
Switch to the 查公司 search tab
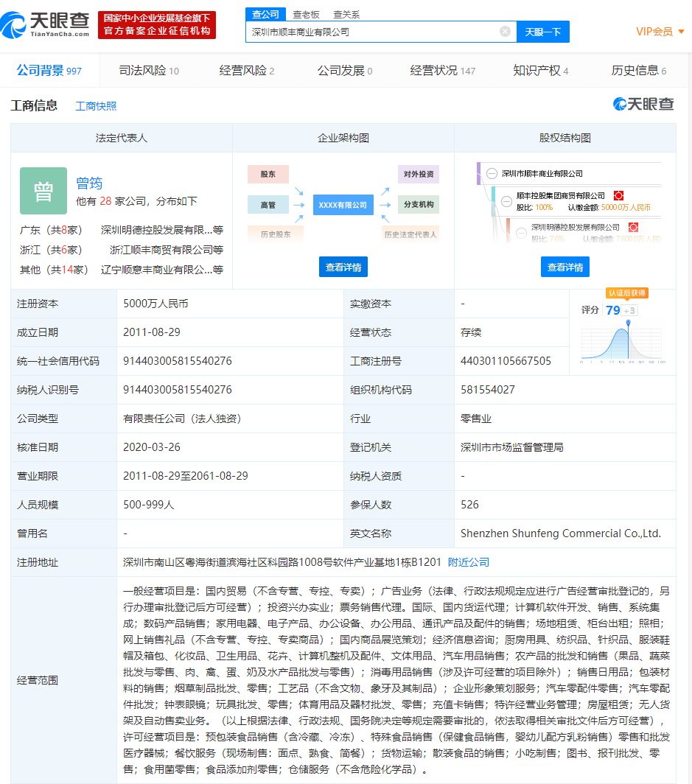(x=265, y=14)
